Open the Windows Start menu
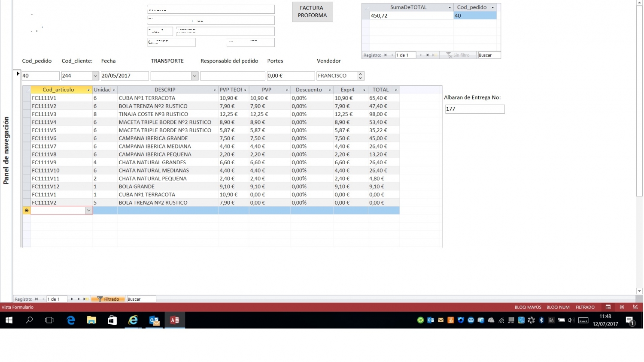Image resolution: width=644 pixels, height=362 pixels. point(9,320)
